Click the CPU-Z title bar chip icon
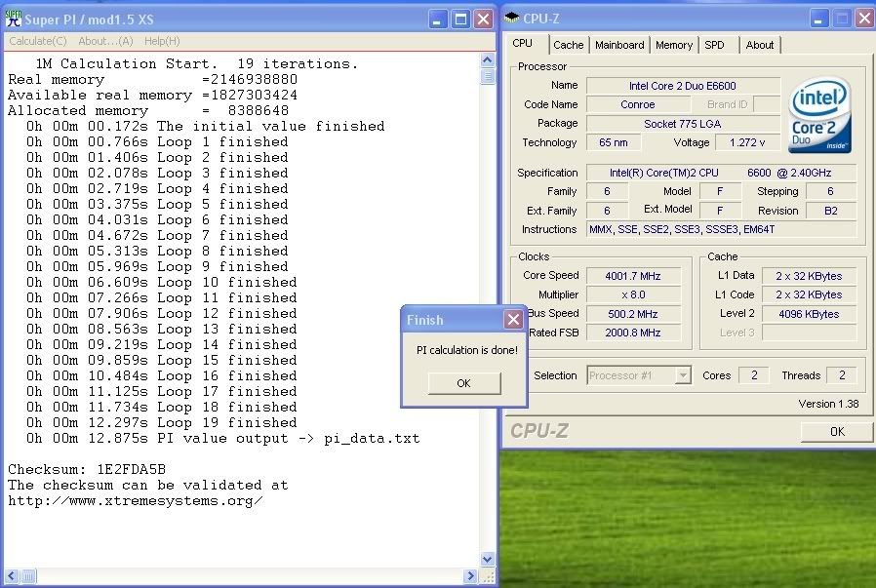This screenshot has height=588, width=876. click(511, 18)
